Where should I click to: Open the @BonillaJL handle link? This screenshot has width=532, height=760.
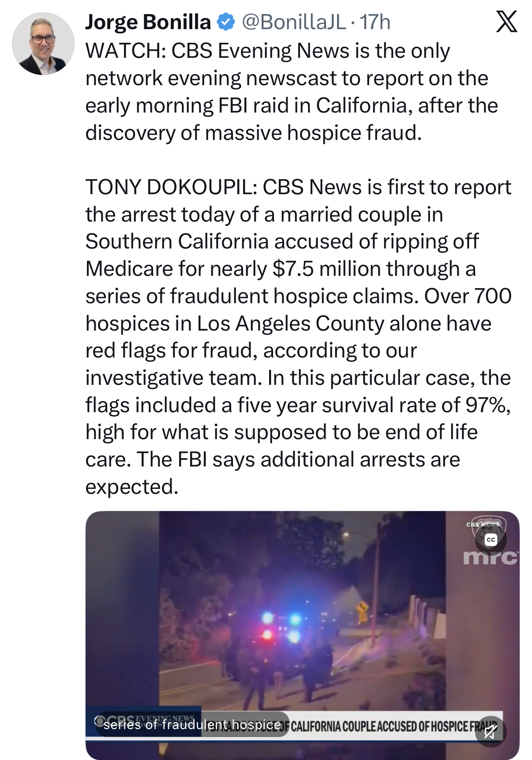(x=294, y=22)
